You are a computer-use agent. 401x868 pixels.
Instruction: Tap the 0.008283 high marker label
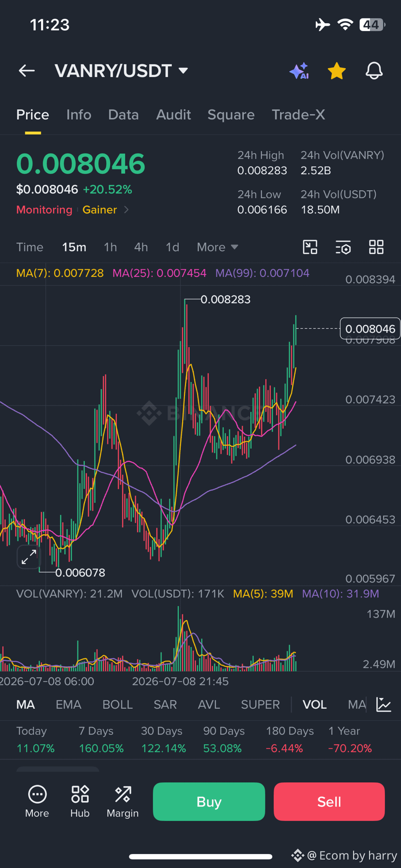point(226,300)
